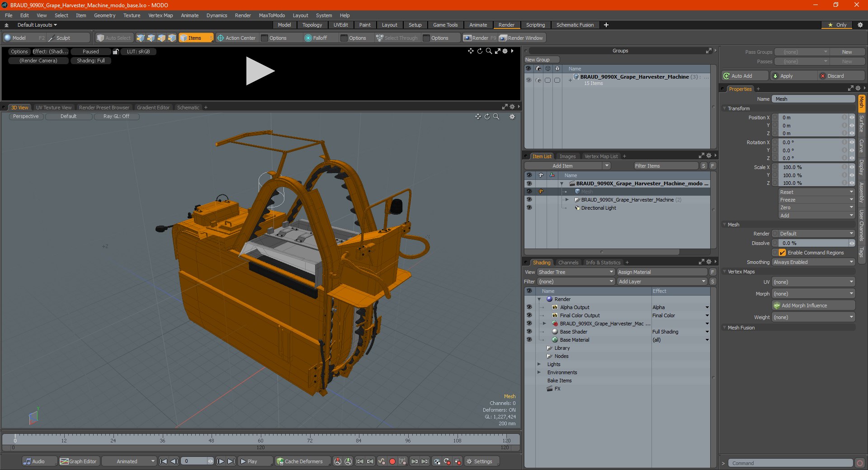
Task: Adjust the Dissolve slider field
Action: pos(813,243)
